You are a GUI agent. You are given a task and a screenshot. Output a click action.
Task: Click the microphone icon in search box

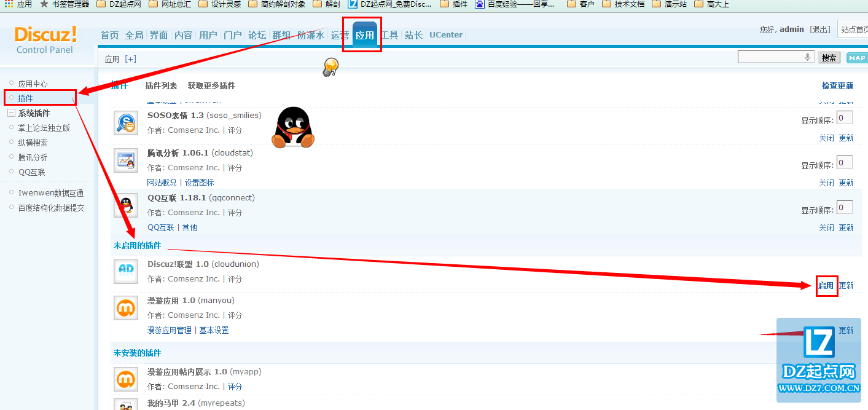point(807,57)
